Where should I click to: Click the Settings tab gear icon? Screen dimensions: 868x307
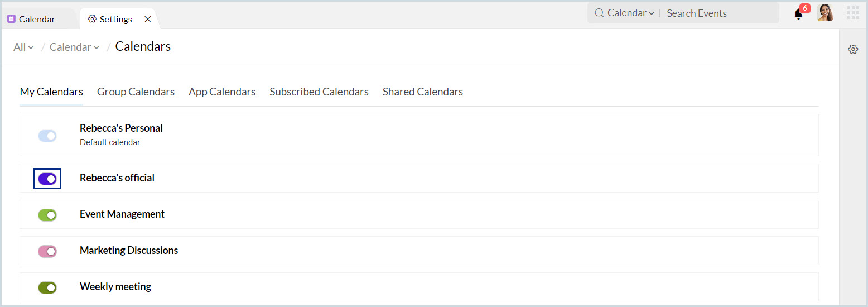93,19
